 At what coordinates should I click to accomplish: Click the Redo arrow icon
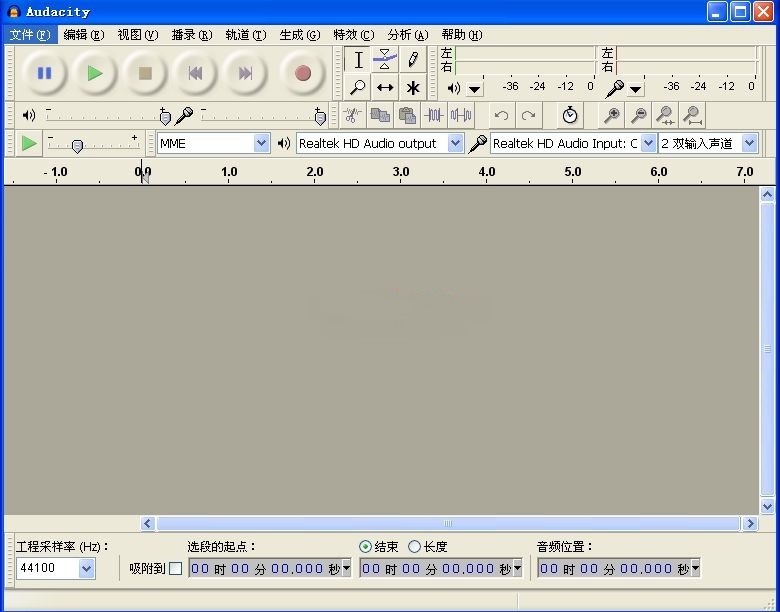tap(528, 115)
